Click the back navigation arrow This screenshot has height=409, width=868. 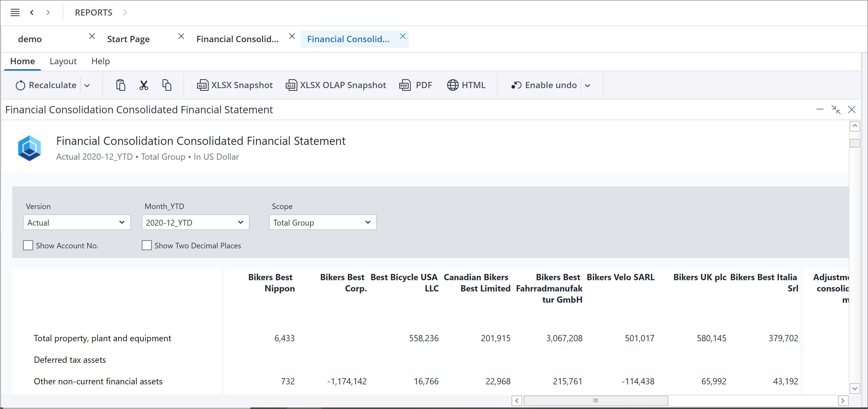coord(32,12)
